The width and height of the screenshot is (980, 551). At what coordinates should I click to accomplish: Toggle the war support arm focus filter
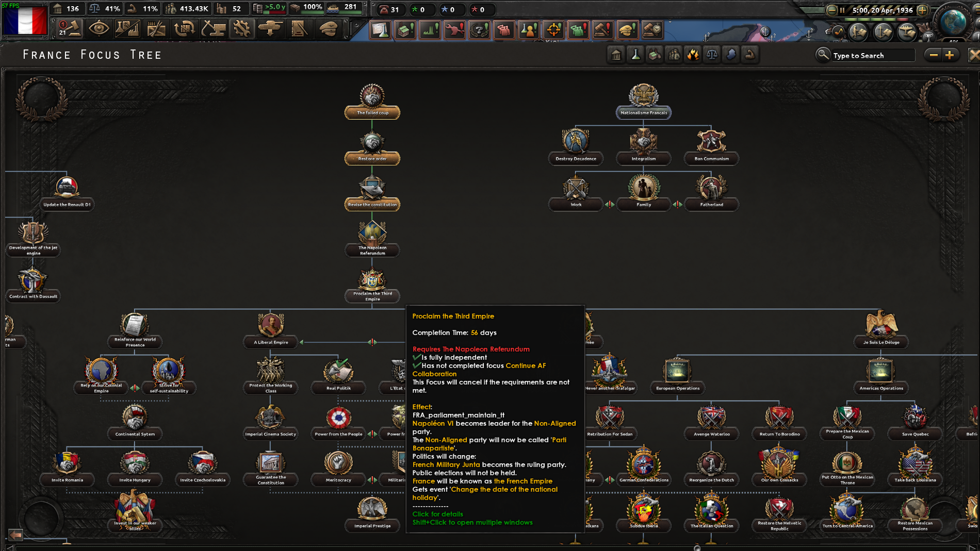pyautogui.click(x=750, y=55)
